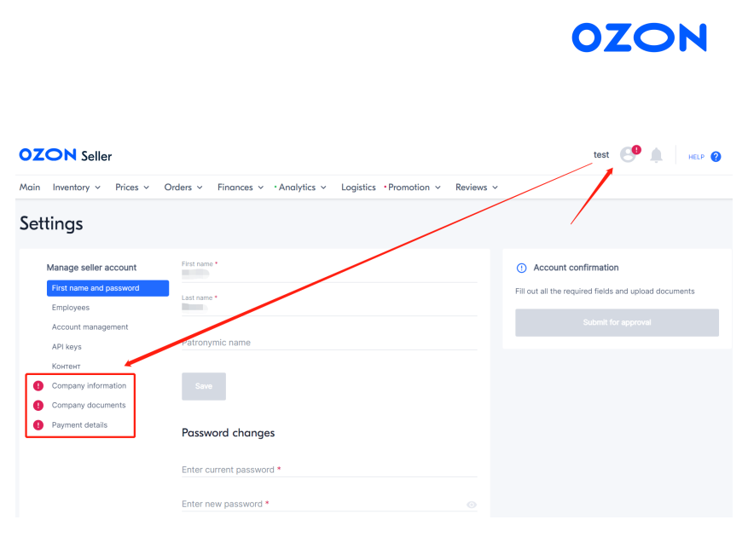Image resolution: width=748 pixels, height=560 pixels.
Task: Click the red exclamation beside Company information
Action: (x=37, y=385)
